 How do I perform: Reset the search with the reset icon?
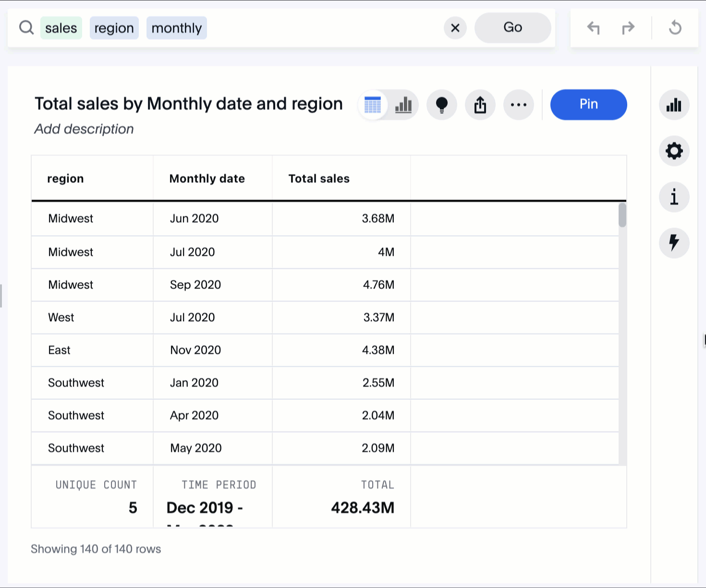675,28
